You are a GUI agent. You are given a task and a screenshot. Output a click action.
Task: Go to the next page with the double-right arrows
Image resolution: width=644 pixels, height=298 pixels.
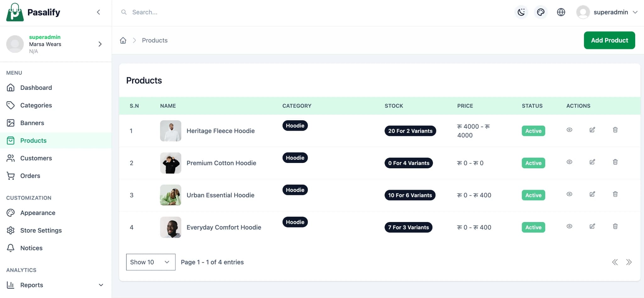[x=629, y=262]
